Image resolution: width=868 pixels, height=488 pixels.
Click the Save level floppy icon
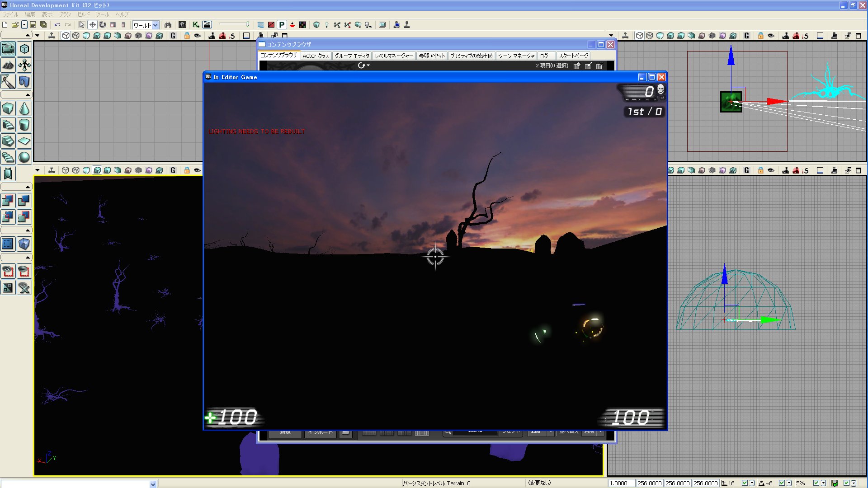[x=33, y=25]
